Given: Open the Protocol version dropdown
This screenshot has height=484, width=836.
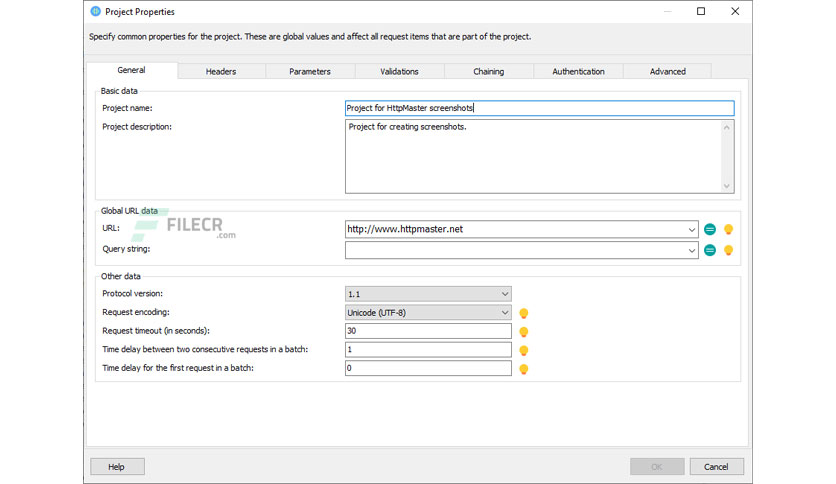Looking at the screenshot, I should (428, 294).
